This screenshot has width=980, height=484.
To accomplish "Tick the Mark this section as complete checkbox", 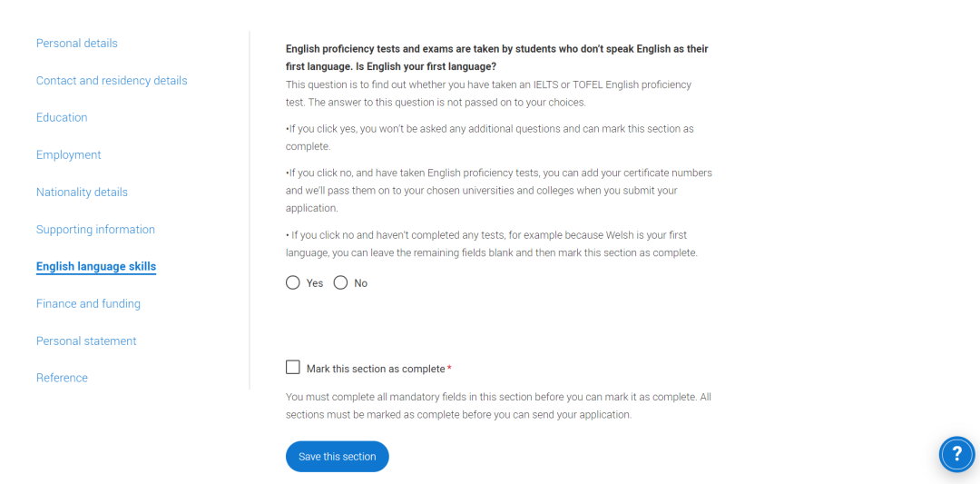I will [x=292, y=367].
